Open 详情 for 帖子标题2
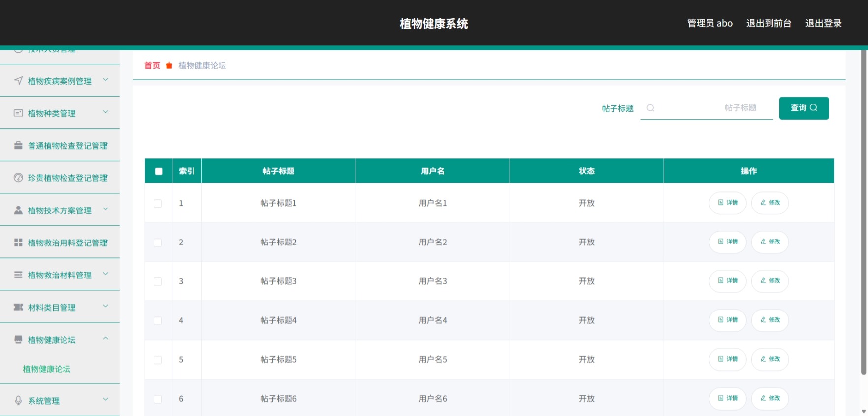The image size is (868, 416). [x=727, y=242]
